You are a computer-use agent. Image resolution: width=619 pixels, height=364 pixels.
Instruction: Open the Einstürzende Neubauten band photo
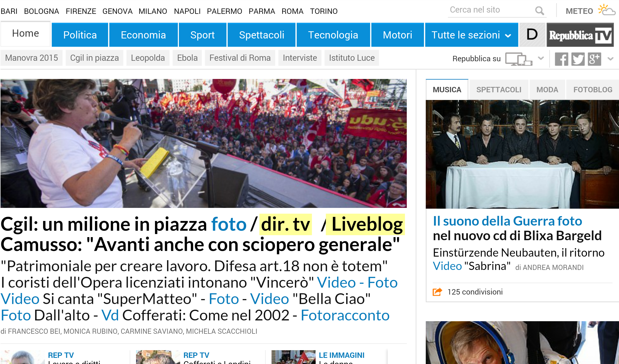[522, 154]
